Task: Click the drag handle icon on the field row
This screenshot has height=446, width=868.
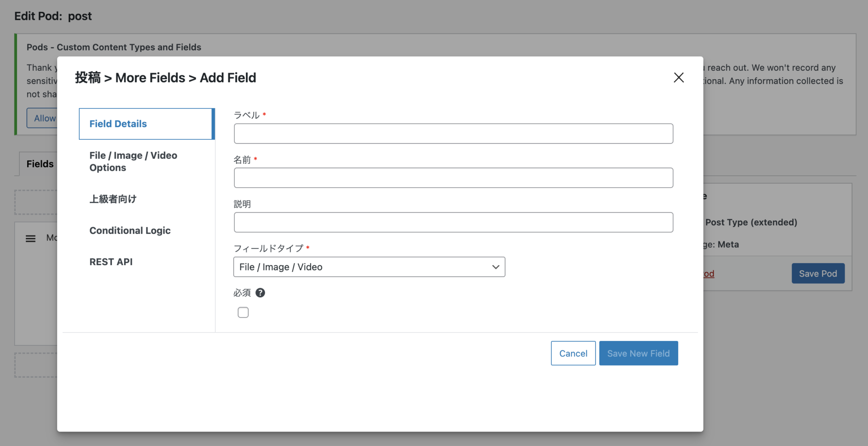Action: [x=31, y=238]
